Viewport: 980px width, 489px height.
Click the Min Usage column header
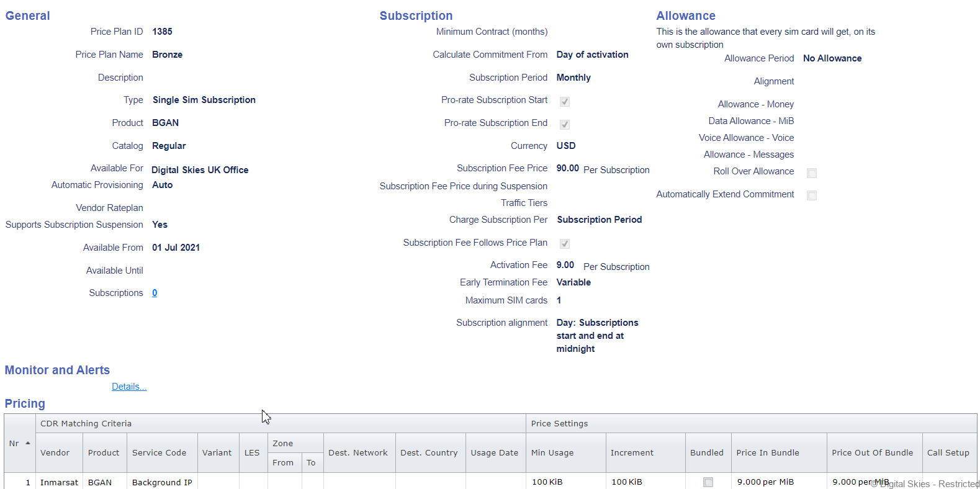click(x=552, y=453)
